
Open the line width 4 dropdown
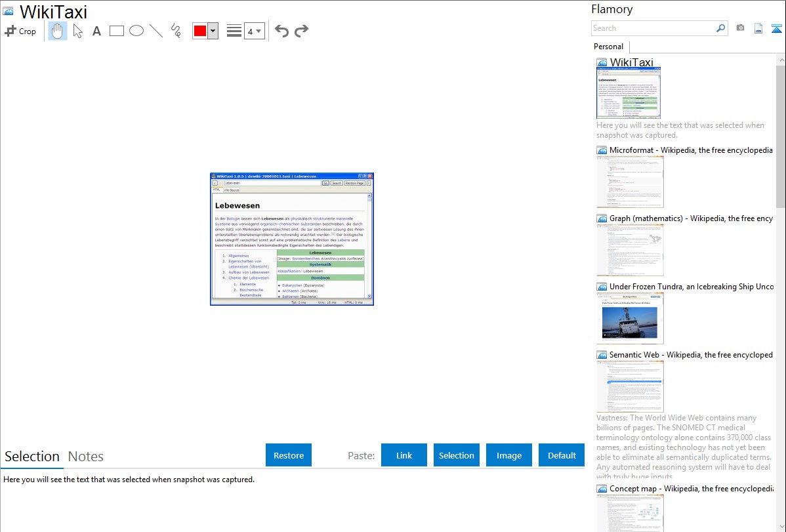pos(255,31)
